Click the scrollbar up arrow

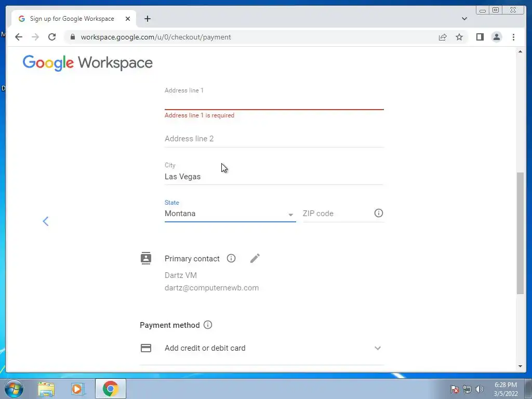coord(520,51)
